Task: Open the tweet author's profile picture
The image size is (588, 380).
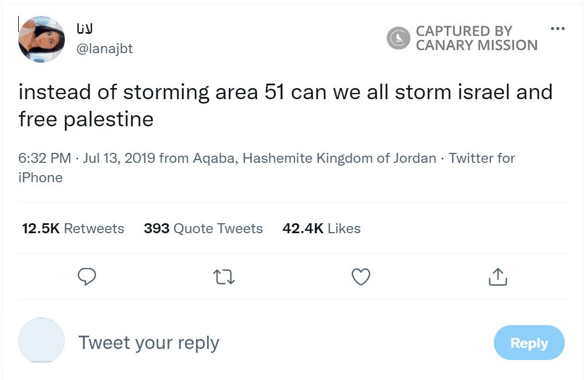Action: 42,39
